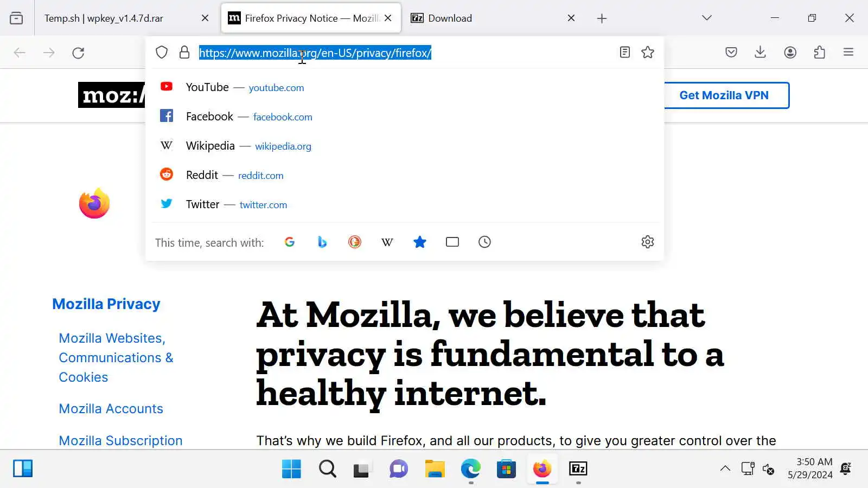Search this time with DuckDuckGo
The width and height of the screenshot is (868, 488).
coord(355,242)
